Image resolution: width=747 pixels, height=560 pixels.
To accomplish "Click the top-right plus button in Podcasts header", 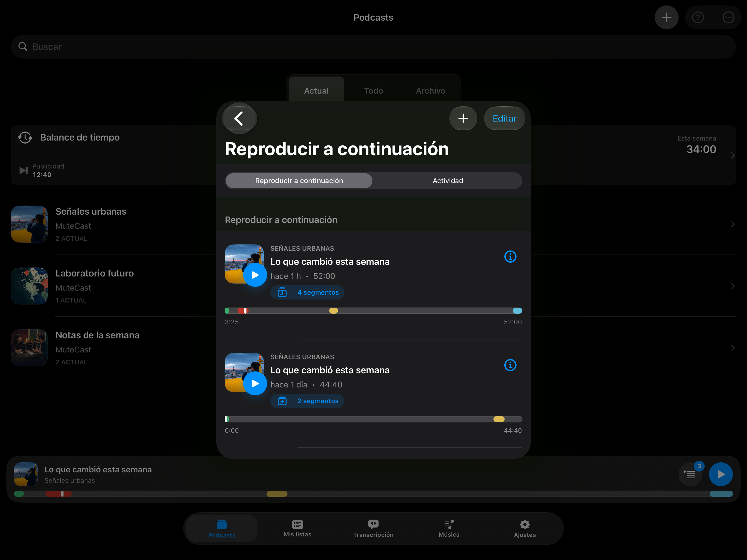I will 666,18.
